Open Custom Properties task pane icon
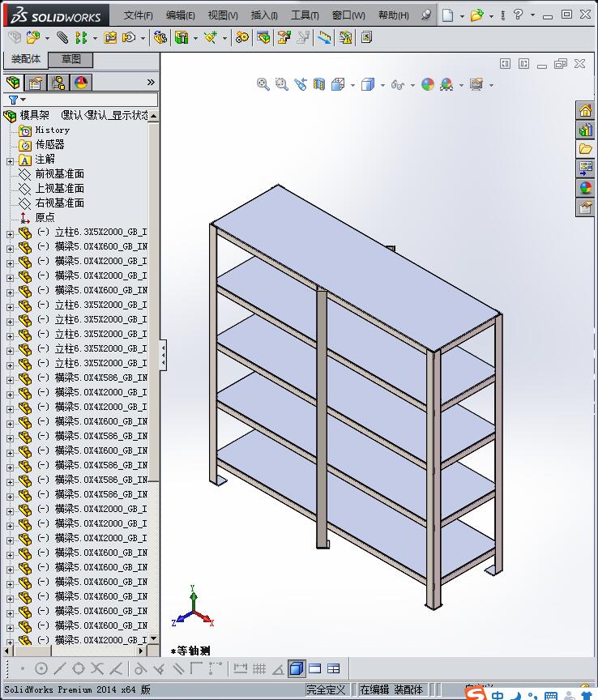Image resolution: width=598 pixels, height=700 pixels. coord(586,207)
